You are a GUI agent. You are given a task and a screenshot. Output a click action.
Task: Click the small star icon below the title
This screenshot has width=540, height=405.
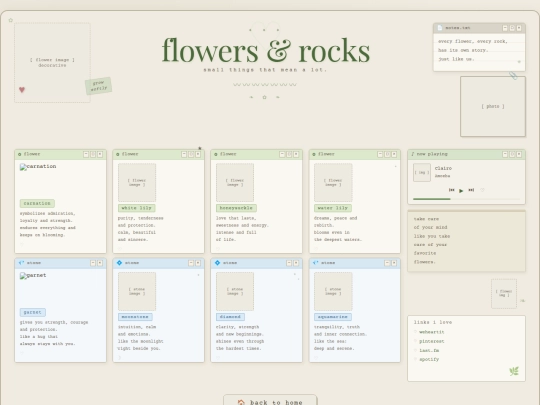click(264, 97)
